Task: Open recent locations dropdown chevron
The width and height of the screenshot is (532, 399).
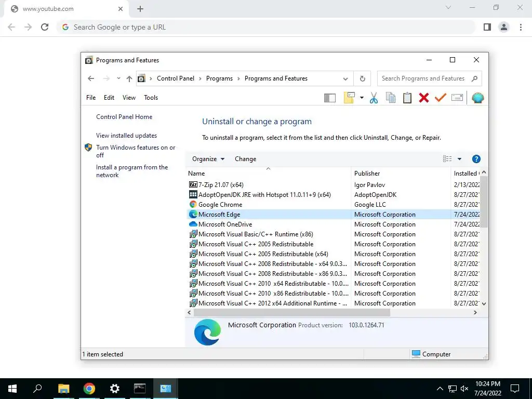Action: (x=118, y=78)
